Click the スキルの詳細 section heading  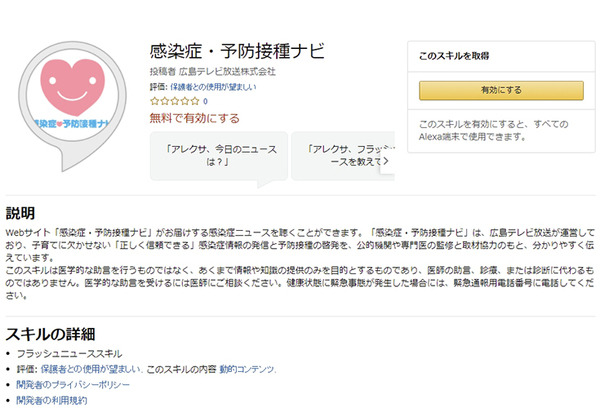coord(50,333)
